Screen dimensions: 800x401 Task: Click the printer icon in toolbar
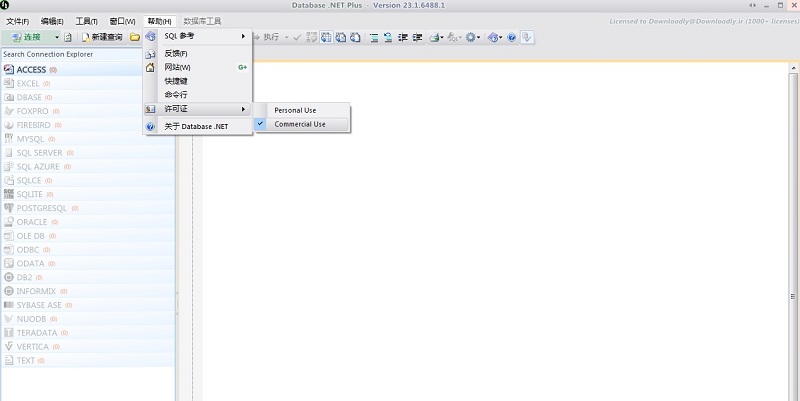[435, 37]
